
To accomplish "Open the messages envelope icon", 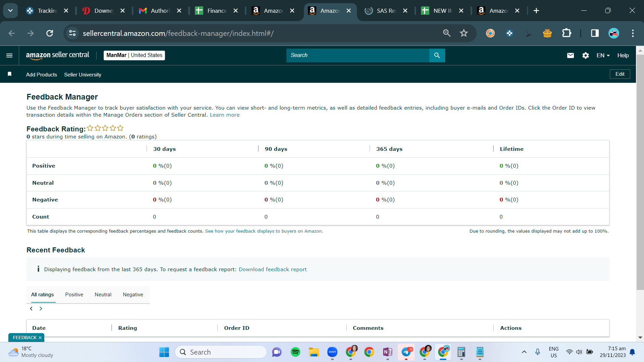I will (570, 55).
